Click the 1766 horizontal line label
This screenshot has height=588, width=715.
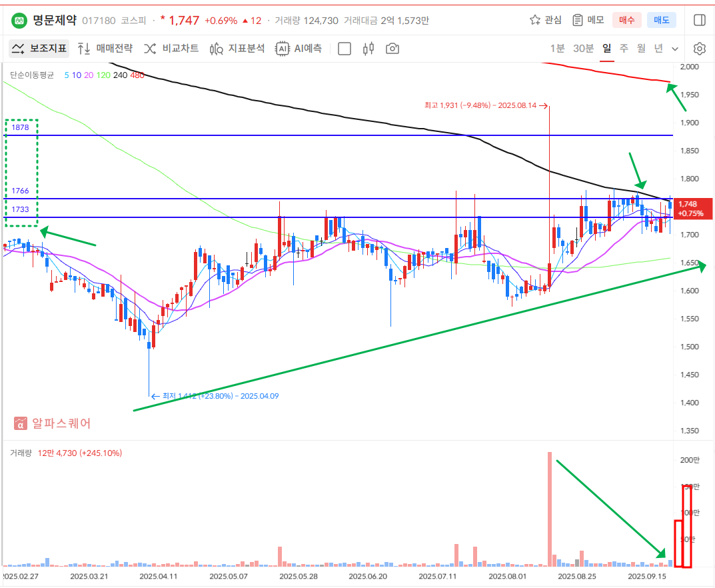(x=21, y=191)
